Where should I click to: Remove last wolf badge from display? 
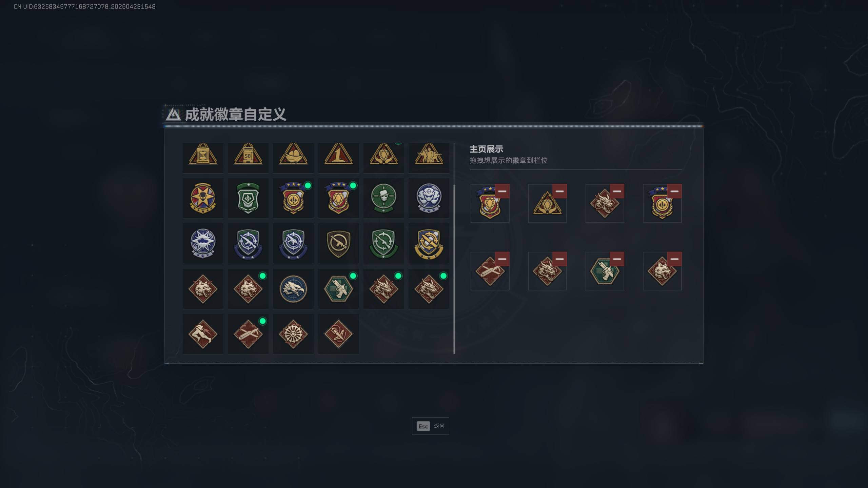pos(674,259)
